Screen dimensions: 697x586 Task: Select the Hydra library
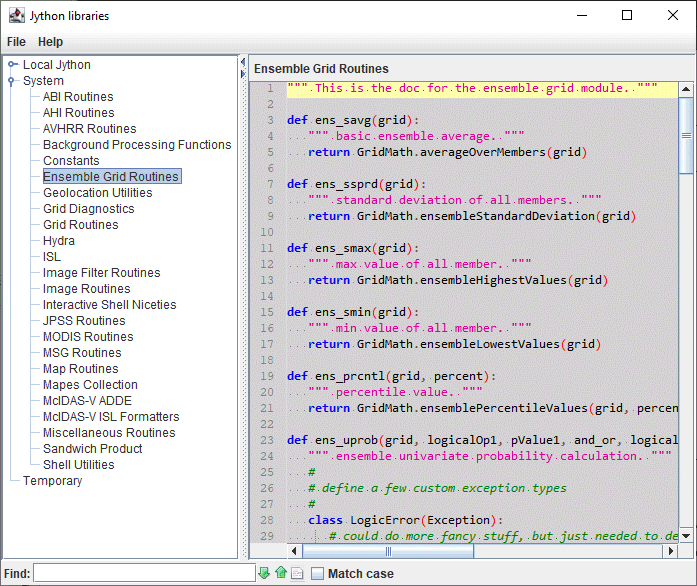tap(59, 241)
